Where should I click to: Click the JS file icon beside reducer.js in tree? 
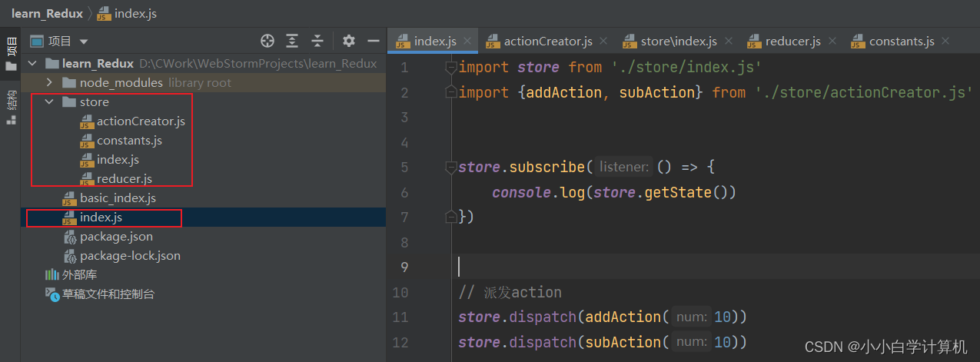click(x=87, y=179)
